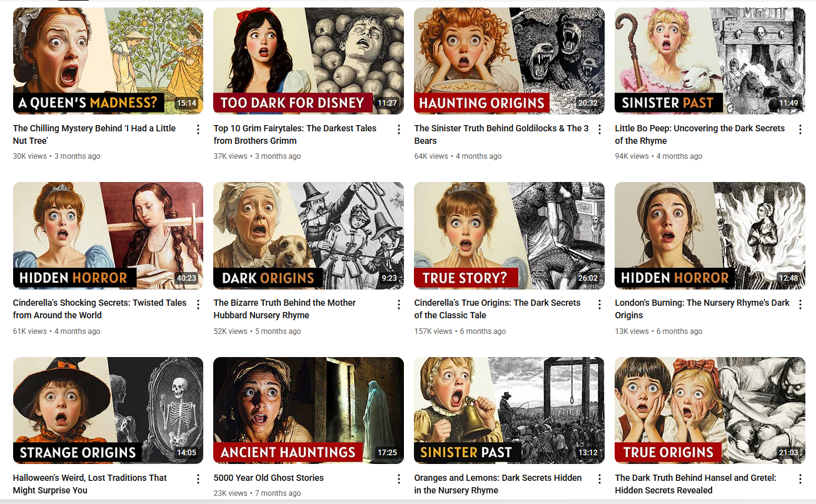Open more actions for Cinderella's True Origins video

point(600,305)
